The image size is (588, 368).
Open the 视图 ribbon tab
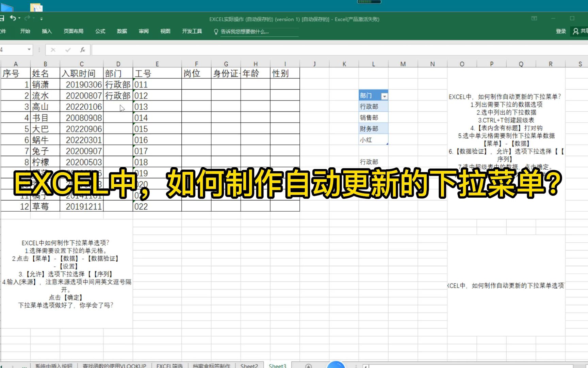click(165, 31)
